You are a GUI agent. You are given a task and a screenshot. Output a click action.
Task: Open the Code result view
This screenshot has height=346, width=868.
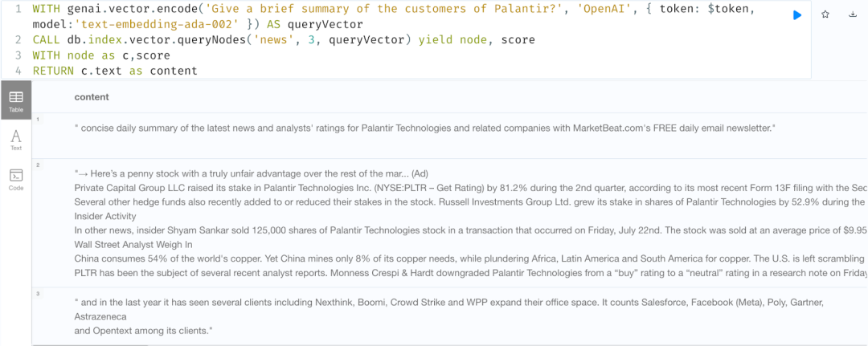pyautogui.click(x=16, y=179)
